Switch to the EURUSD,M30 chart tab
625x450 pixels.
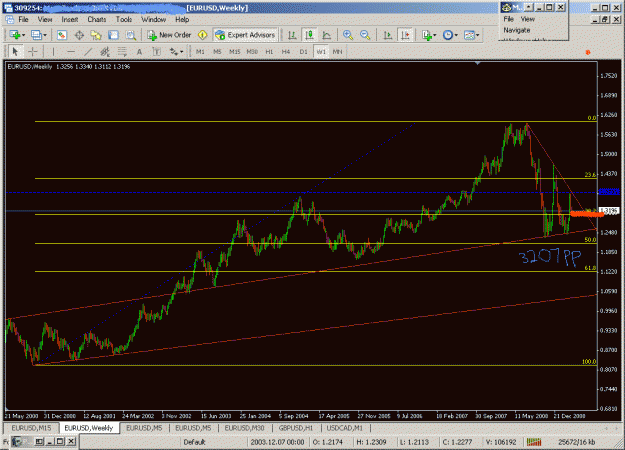(x=244, y=428)
